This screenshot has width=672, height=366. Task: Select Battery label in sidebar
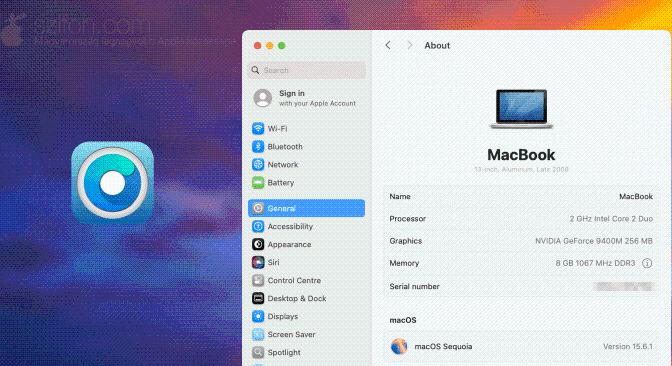tap(281, 183)
